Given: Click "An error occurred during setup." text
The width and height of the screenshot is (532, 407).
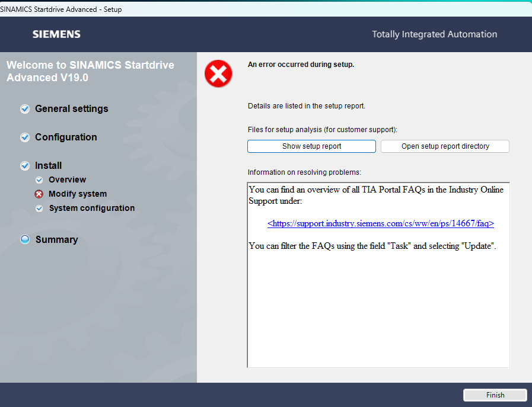Looking at the screenshot, I should coord(301,65).
